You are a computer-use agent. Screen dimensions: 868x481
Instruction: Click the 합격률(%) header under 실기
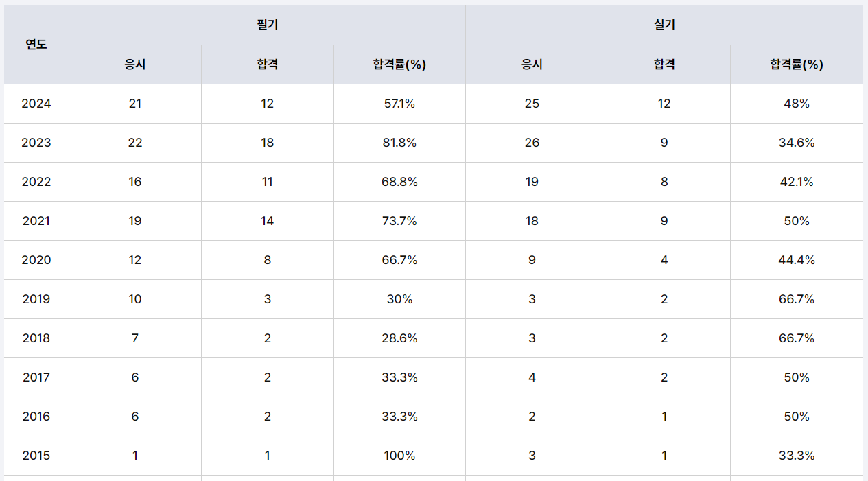(796, 64)
